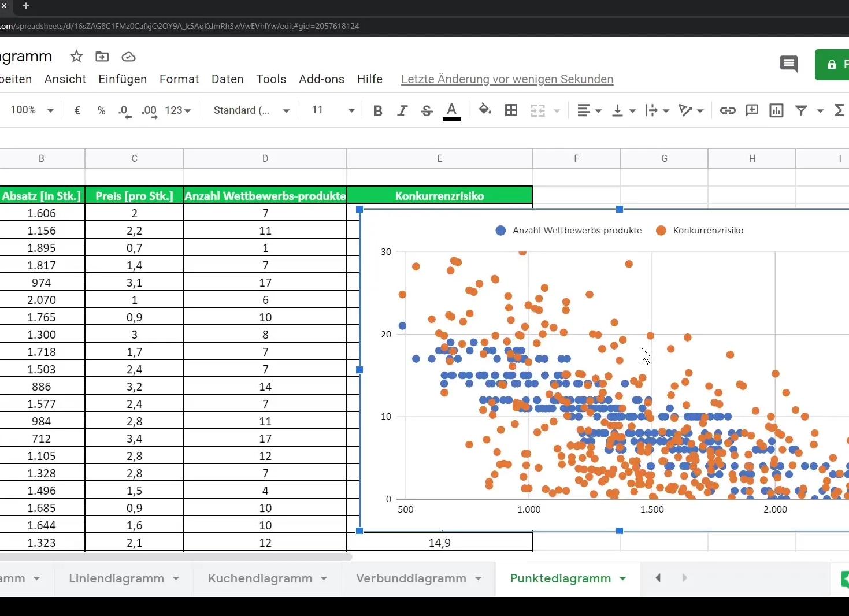This screenshot has height=616, width=849.
Task: Open comment history speech bubble
Action: pyautogui.click(x=788, y=64)
